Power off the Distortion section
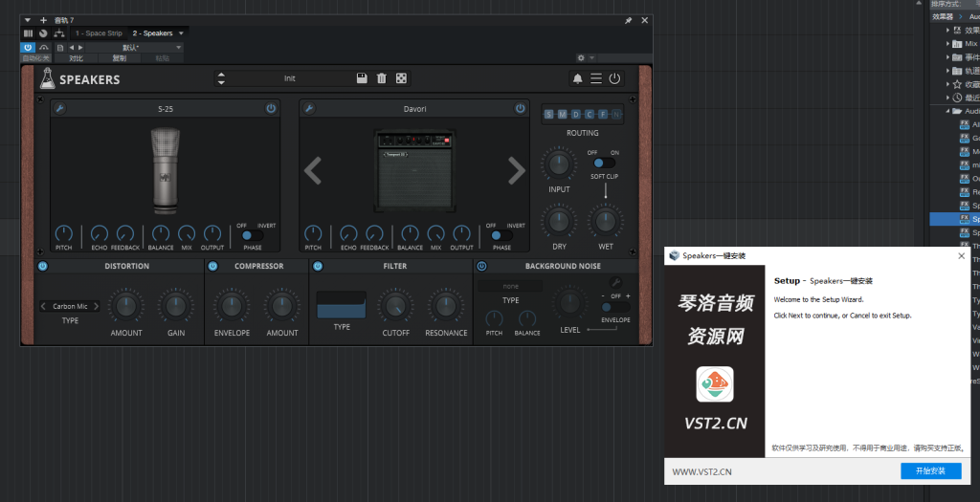This screenshot has width=980, height=502. (43, 266)
